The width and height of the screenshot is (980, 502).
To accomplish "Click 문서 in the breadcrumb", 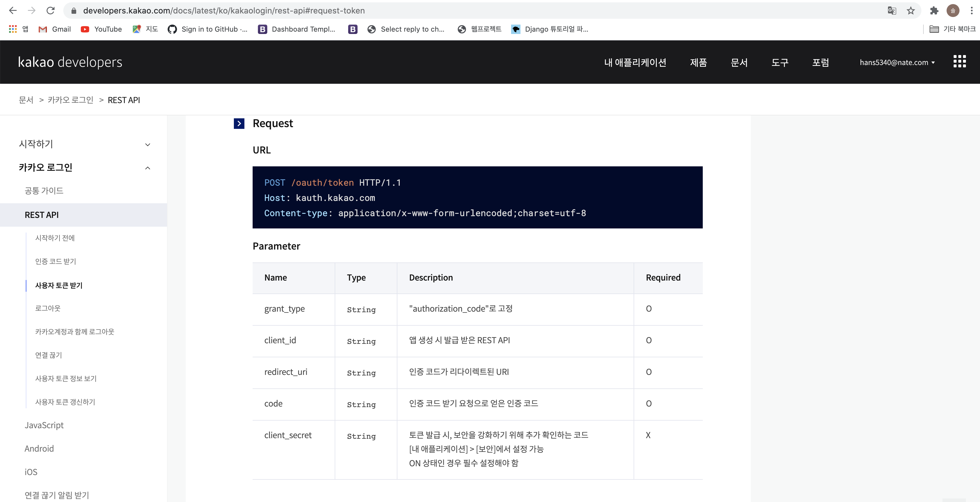I will click(x=26, y=100).
